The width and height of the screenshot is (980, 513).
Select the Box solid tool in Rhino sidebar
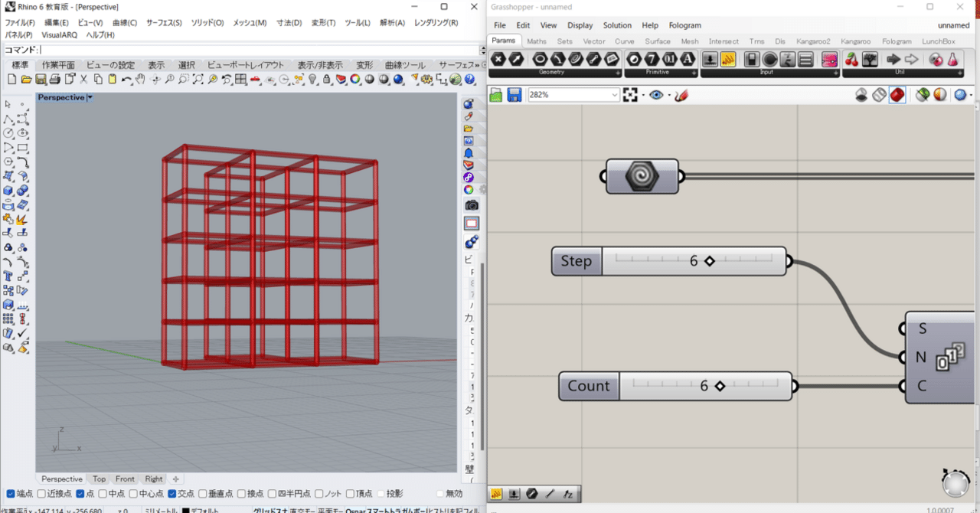pyautogui.click(x=8, y=190)
